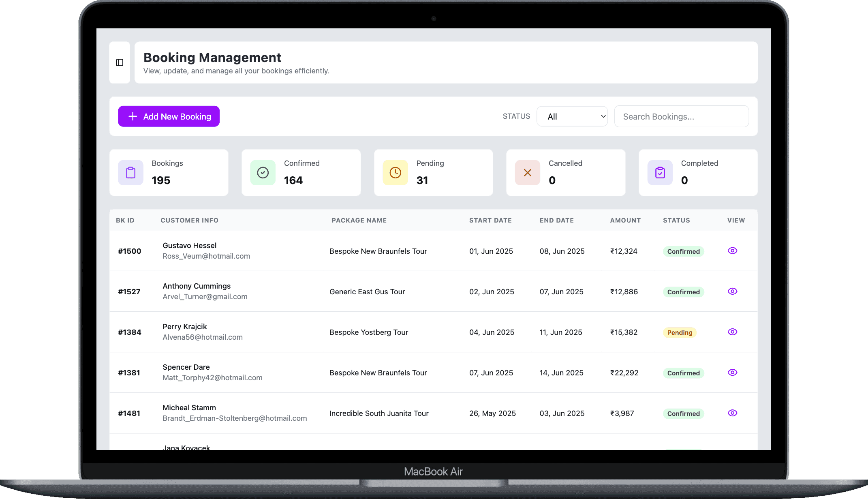Image resolution: width=868 pixels, height=499 pixels.
Task: Toggle visibility for Gustavo Hessel's booking details
Action: click(x=732, y=251)
